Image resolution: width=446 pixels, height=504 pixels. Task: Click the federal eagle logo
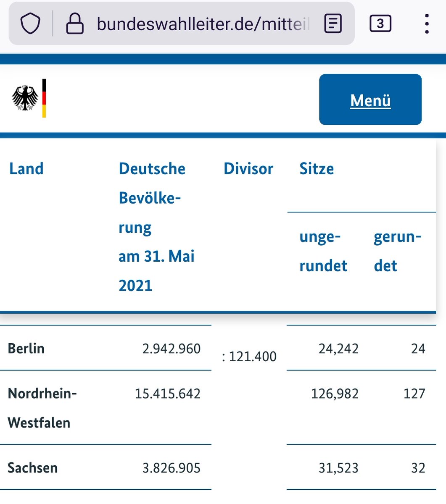click(x=29, y=98)
